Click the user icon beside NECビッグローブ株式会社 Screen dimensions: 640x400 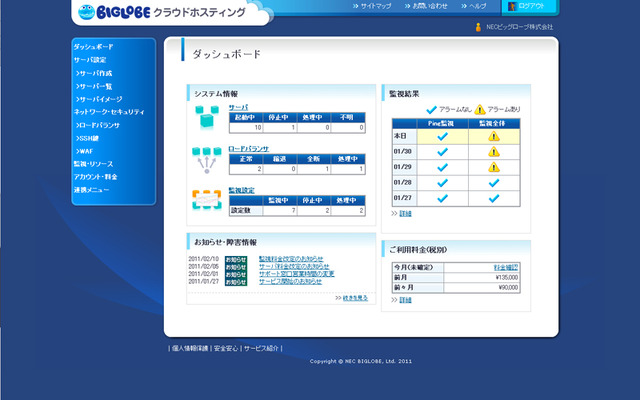coord(478,27)
